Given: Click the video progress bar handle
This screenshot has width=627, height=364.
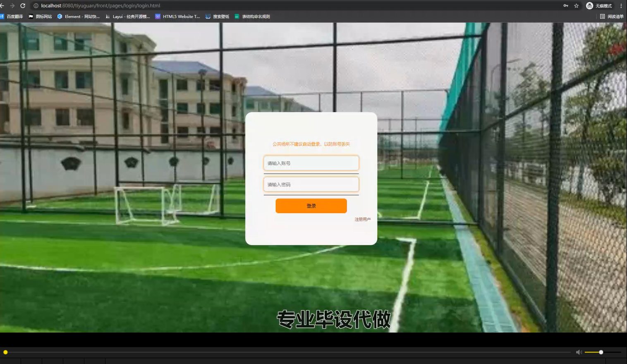Looking at the screenshot, I should (x=5, y=352).
